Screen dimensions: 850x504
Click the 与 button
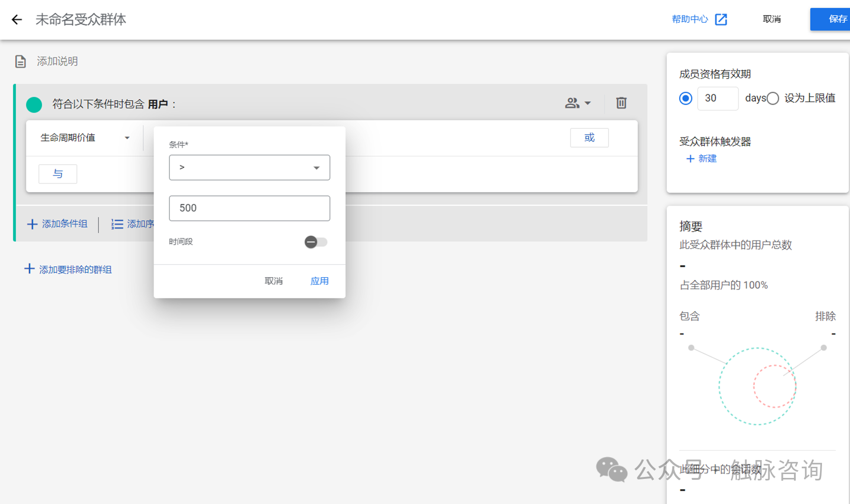point(57,174)
